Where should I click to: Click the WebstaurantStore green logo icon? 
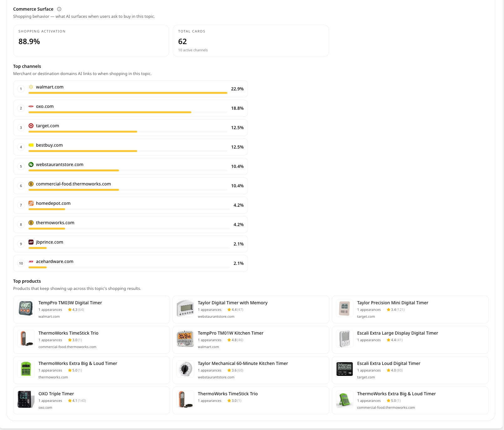click(x=31, y=164)
